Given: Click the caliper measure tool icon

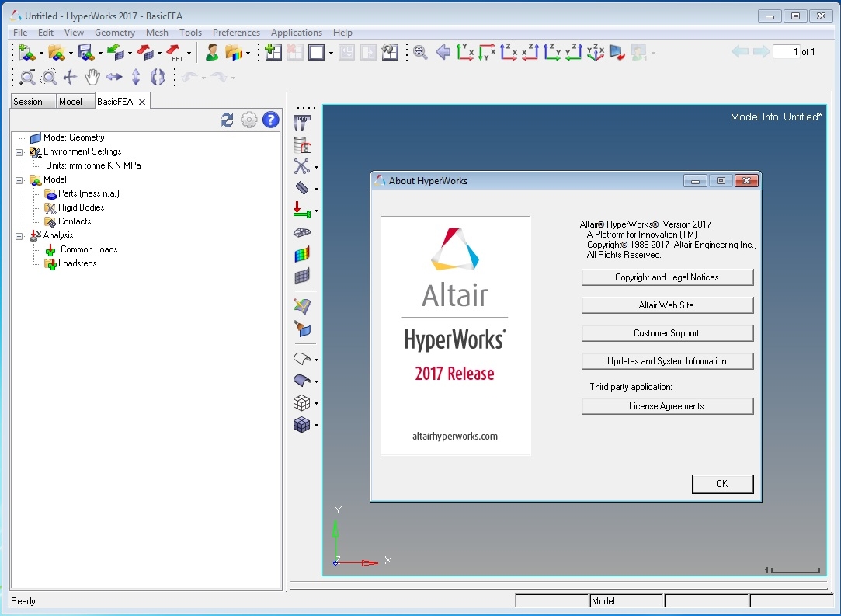Looking at the screenshot, I should 302,123.
